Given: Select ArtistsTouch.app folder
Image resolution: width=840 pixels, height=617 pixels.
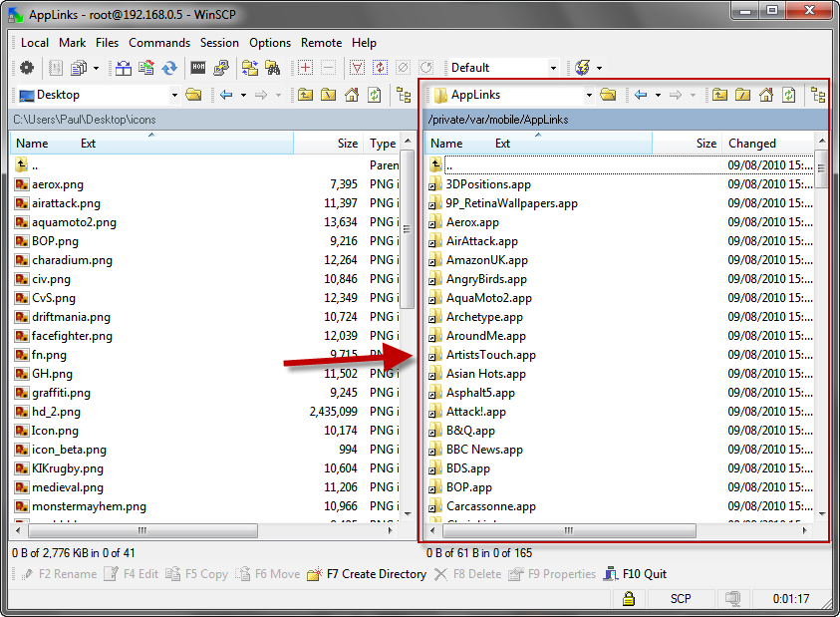Looking at the screenshot, I should (x=490, y=355).
